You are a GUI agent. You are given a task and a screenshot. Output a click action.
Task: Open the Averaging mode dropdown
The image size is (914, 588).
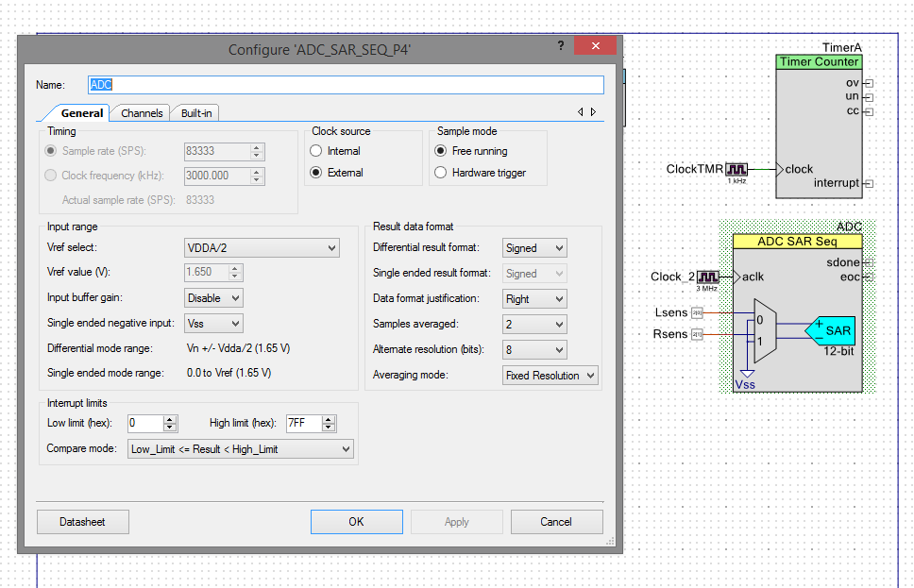[550, 376]
